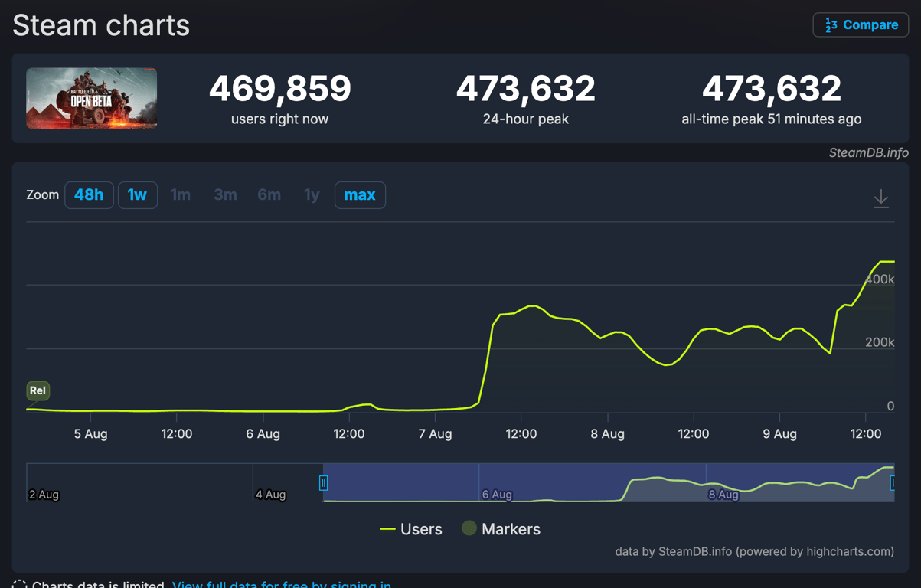Click the Compare button
Image resolution: width=921 pixels, height=588 pixels.
click(861, 25)
